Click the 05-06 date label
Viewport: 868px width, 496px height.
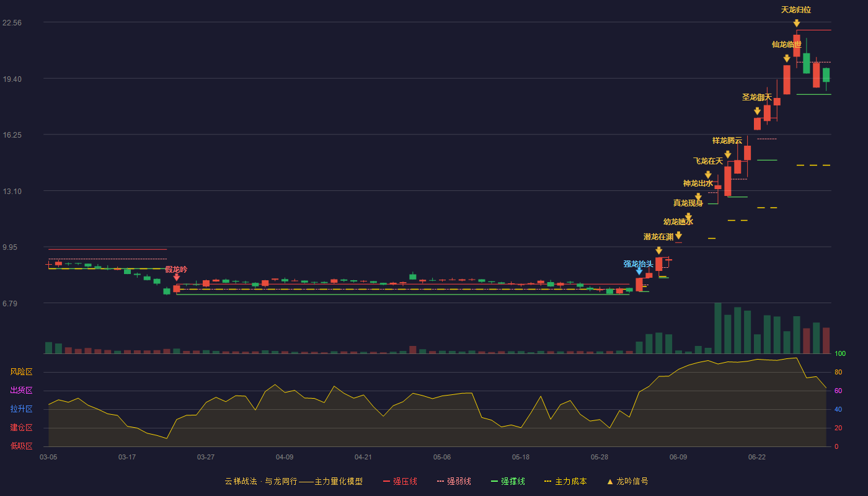(x=442, y=457)
